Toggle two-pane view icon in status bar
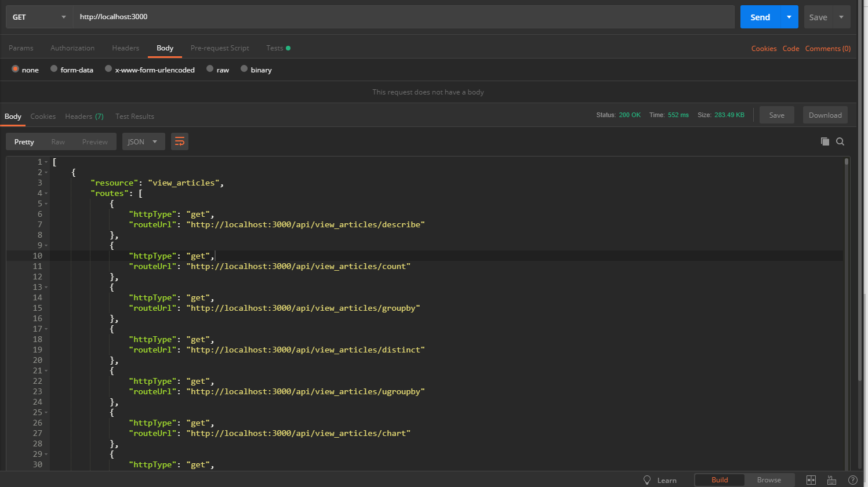This screenshot has width=868, height=487. (811, 480)
